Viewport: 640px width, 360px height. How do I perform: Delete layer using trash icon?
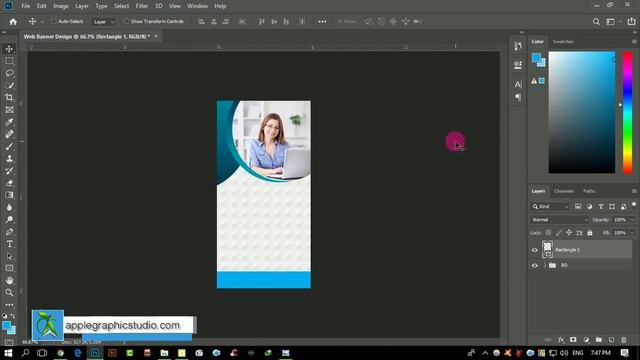click(624, 340)
